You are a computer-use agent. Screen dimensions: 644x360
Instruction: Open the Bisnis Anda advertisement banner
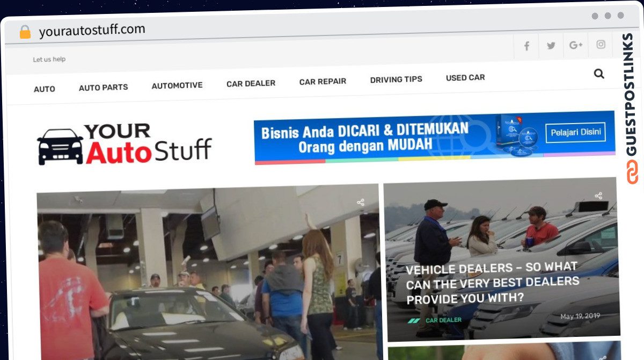tap(435, 137)
